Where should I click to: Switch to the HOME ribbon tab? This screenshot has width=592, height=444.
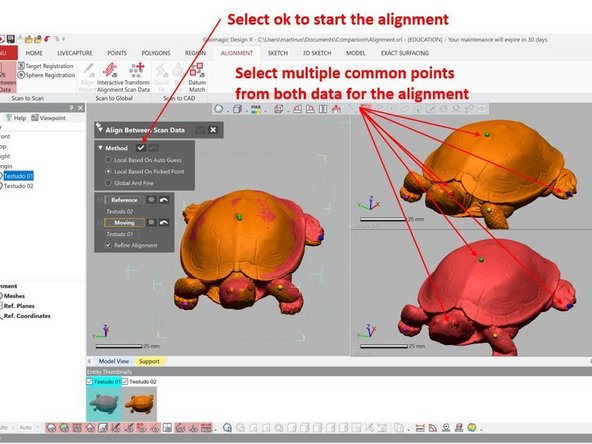[x=34, y=53]
